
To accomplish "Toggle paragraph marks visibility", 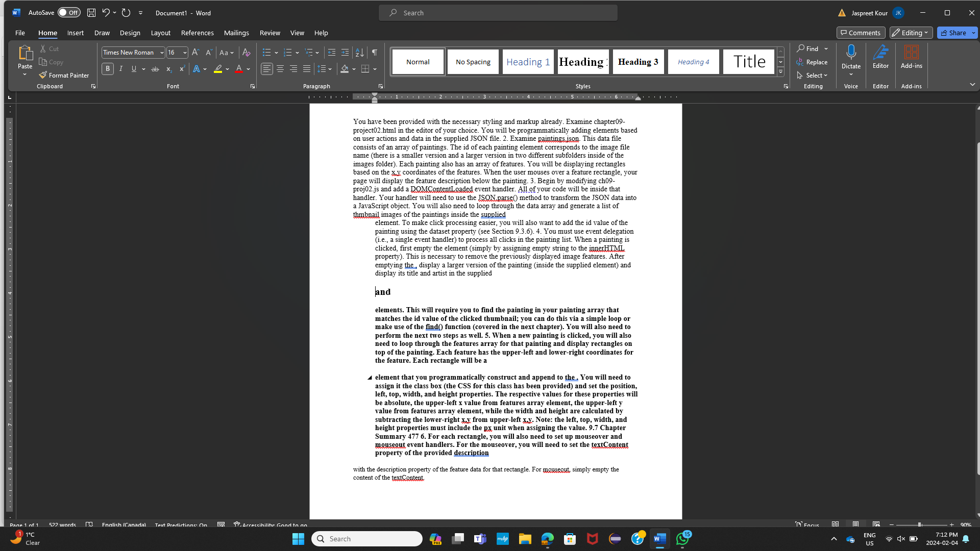I will [374, 52].
